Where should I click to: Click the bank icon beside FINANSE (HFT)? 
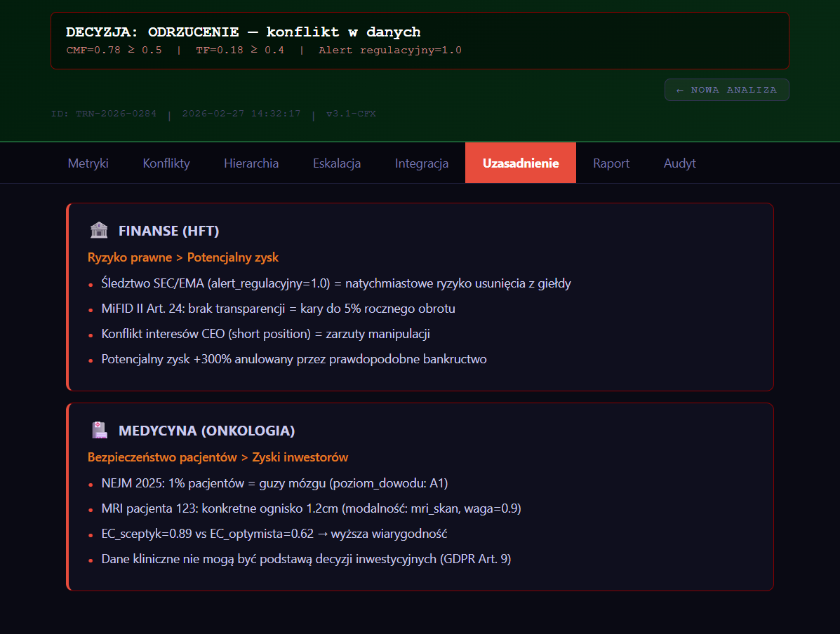(99, 231)
